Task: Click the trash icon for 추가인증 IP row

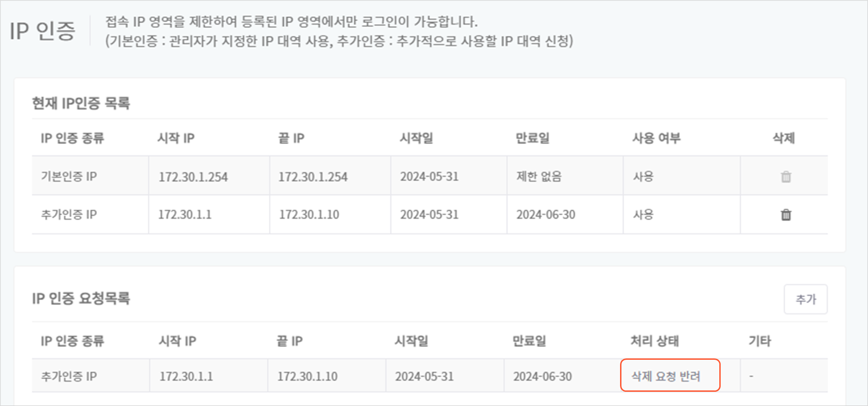Action: click(x=786, y=215)
